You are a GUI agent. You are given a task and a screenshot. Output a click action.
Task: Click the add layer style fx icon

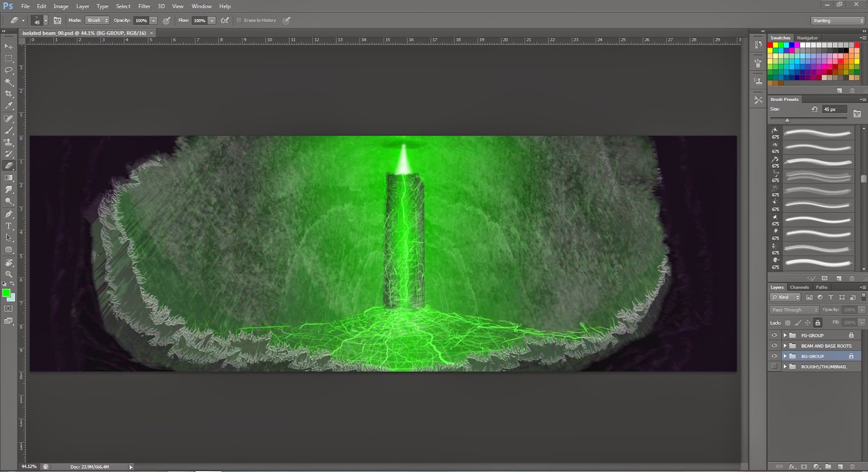(x=792, y=467)
